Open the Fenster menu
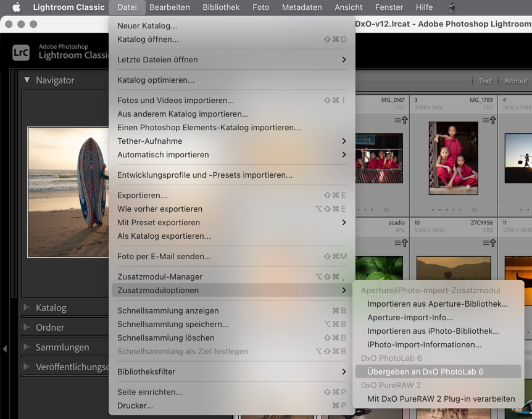The height and width of the screenshot is (419, 532). 389,7
